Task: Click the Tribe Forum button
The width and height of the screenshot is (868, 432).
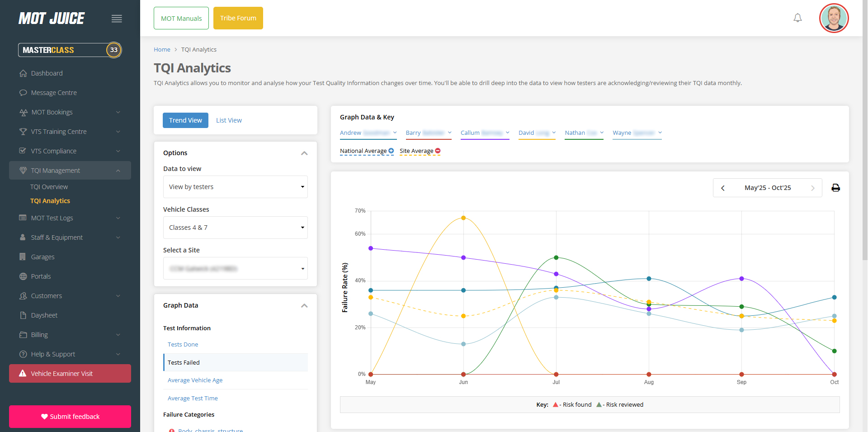Action: (x=238, y=18)
